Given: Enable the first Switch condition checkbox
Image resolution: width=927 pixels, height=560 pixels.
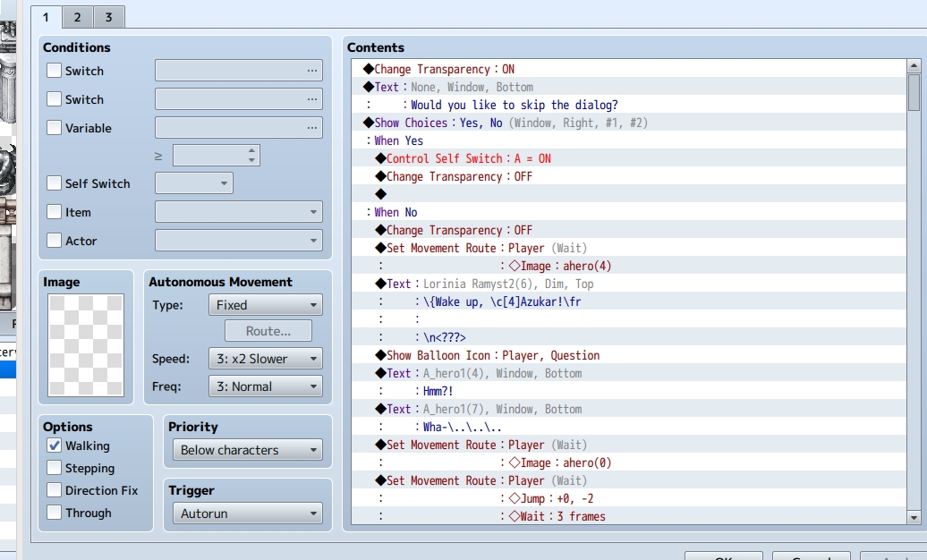Looking at the screenshot, I should click(x=54, y=71).
